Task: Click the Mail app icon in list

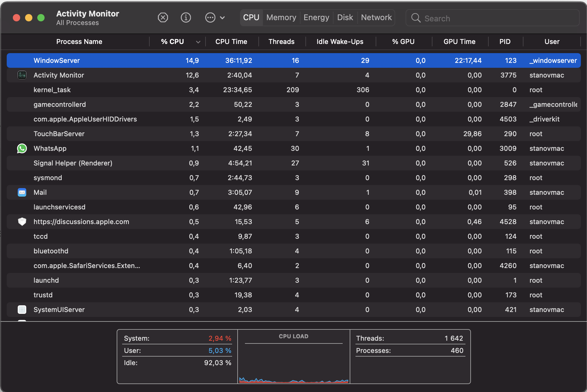Action: tap(22, 192)
